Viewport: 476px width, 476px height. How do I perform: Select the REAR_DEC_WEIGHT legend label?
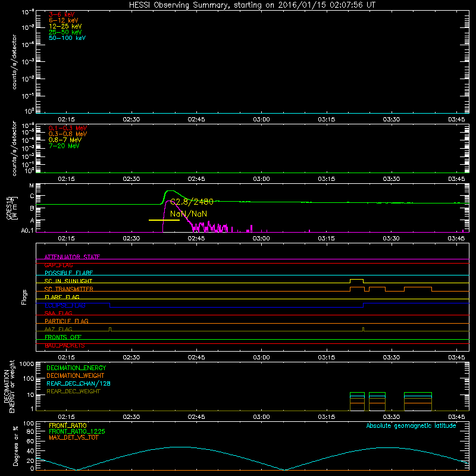point(73,392)
